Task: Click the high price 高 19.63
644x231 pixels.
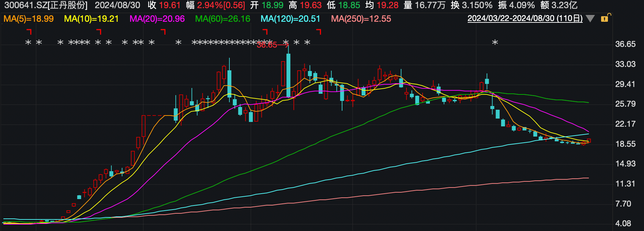Action: point(305,5)
